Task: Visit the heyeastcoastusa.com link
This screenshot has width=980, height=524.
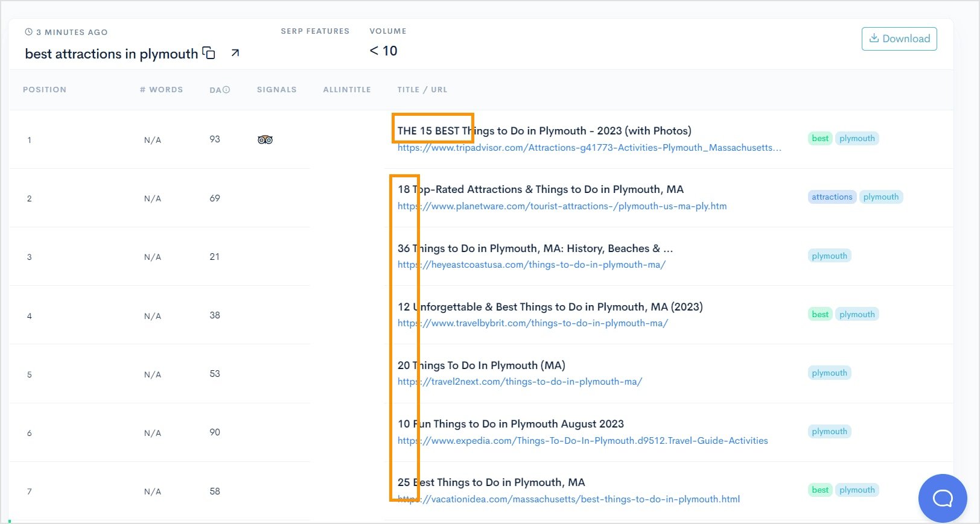Action: (x=531, y=265)
